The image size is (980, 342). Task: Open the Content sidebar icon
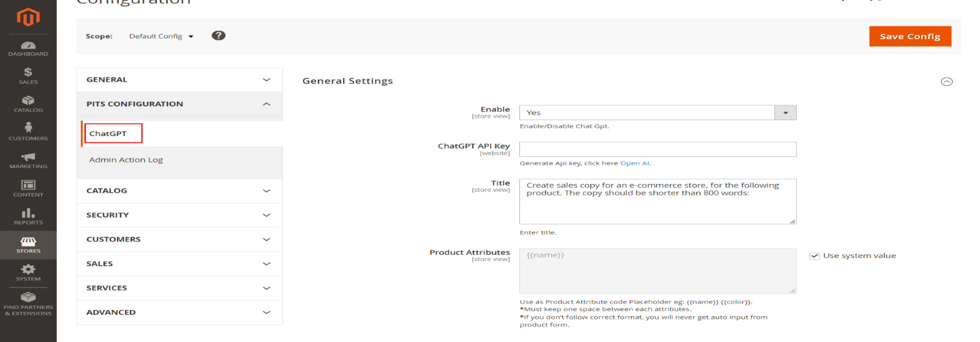coord(28,188)
